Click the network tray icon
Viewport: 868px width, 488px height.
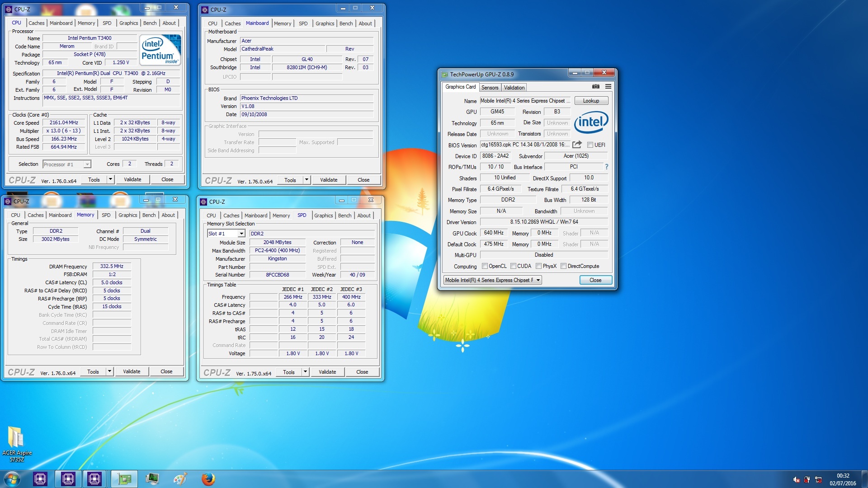pyautogui.click(x=818, y=479)
